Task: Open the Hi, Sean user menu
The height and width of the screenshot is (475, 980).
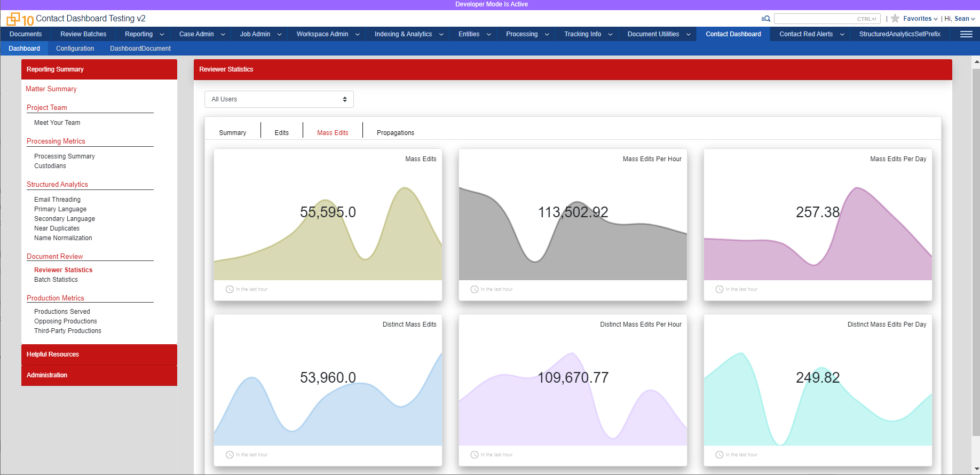Action: tap(959, 19)
